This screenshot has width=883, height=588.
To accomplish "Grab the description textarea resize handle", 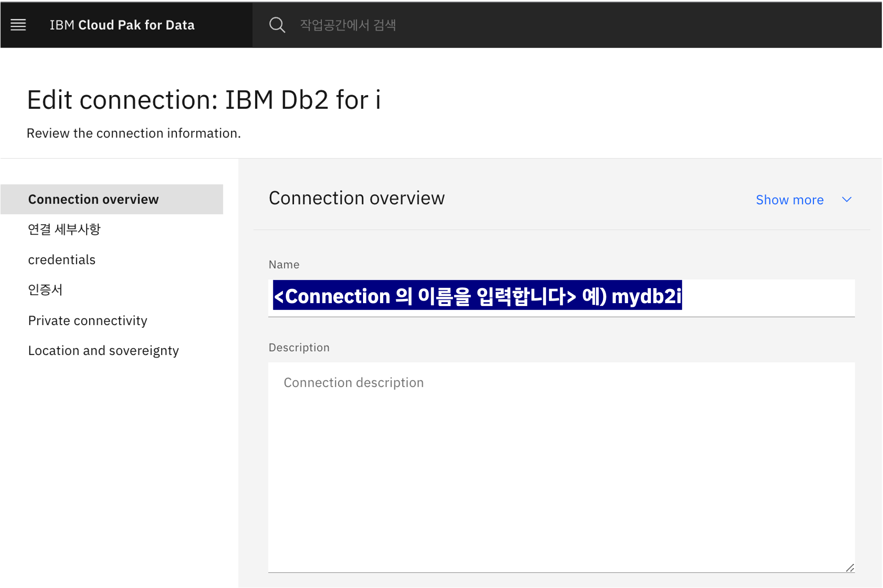I will point(850,568).
